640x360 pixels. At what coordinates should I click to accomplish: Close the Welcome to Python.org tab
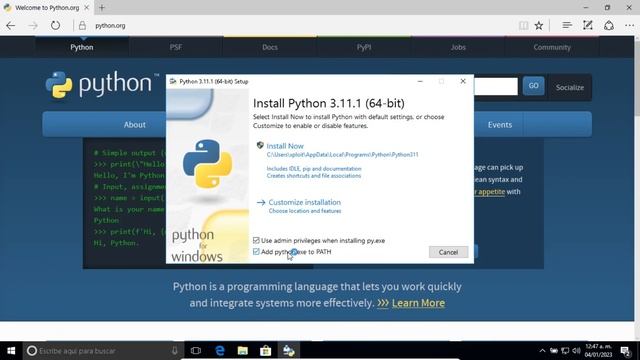87,7
